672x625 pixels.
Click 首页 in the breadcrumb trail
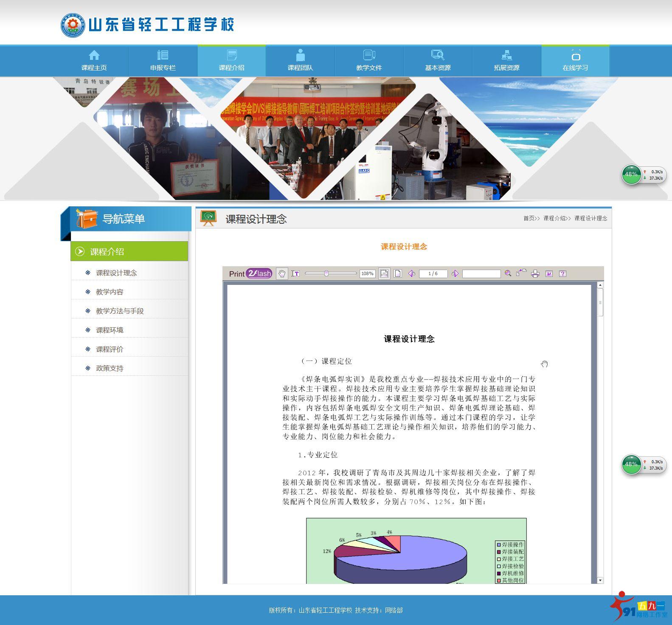click(529, 218)
